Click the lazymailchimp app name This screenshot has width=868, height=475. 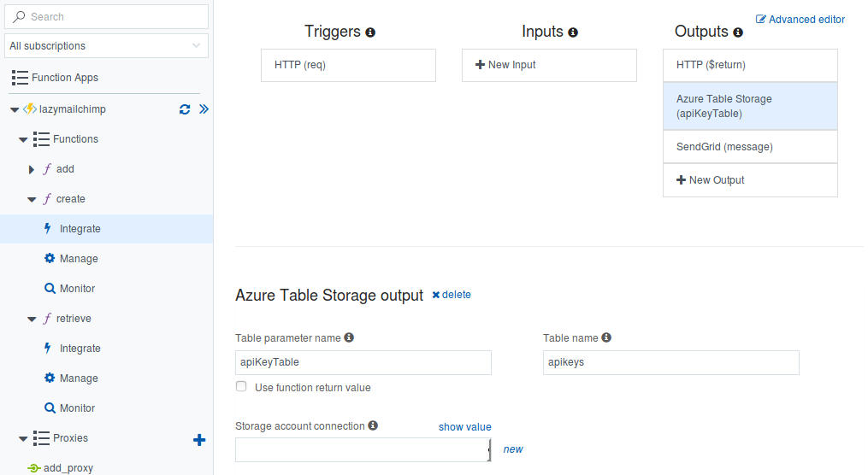[73, 109]
